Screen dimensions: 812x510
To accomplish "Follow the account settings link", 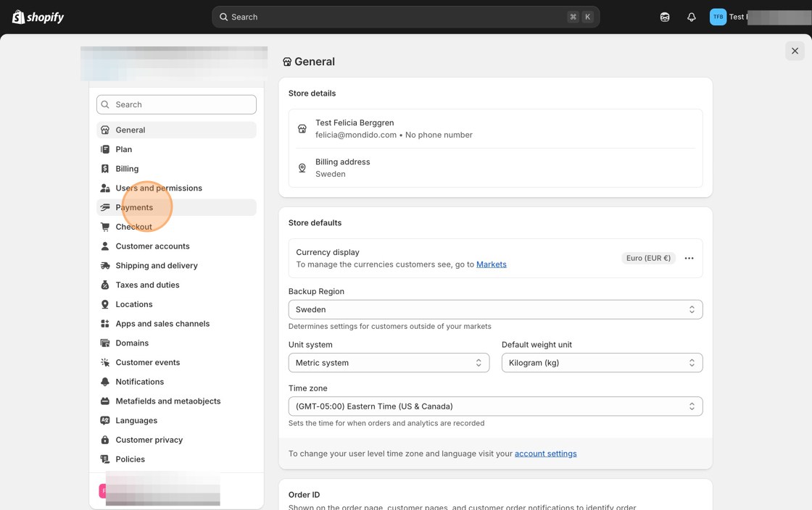I will (x=545, y=453).
